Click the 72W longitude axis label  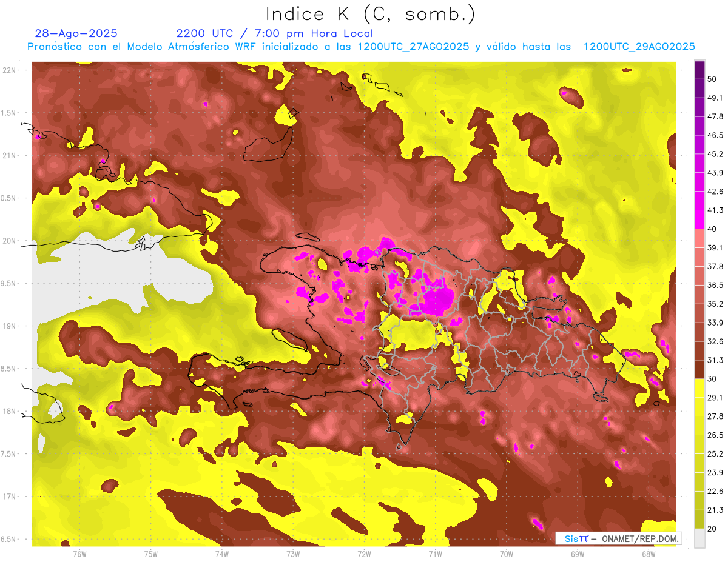(x=364, y=554)
